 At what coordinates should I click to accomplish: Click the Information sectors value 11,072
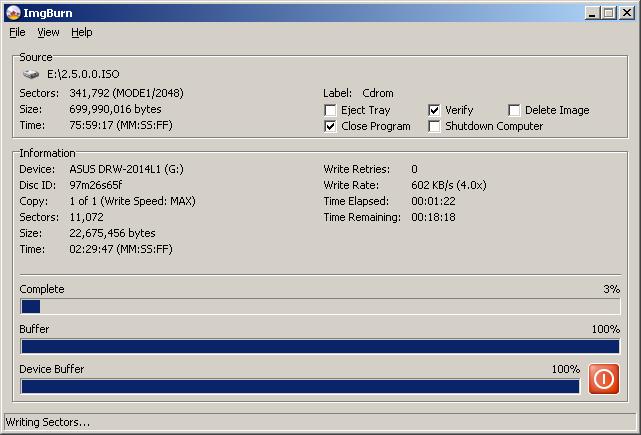86,217
